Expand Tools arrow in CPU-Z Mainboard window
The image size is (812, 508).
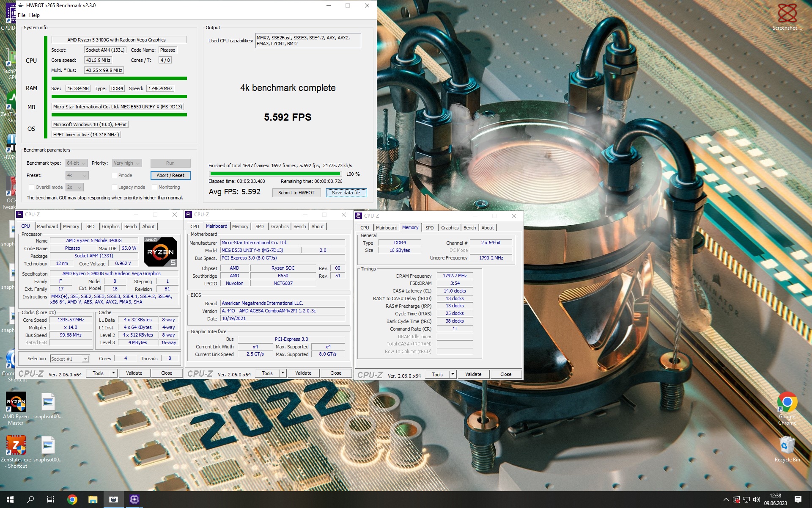click(x=283, y=373)
